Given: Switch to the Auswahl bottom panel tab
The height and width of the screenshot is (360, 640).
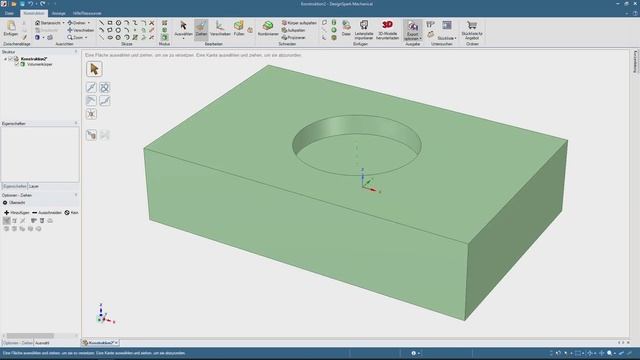Looking at the screenshot, I should [x=42, y=343].
